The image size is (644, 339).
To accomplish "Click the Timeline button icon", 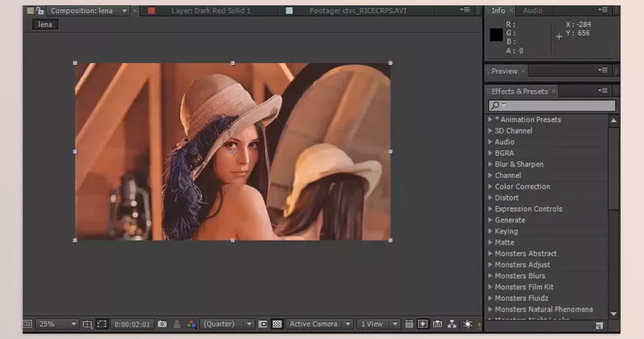I will [437, 324].
